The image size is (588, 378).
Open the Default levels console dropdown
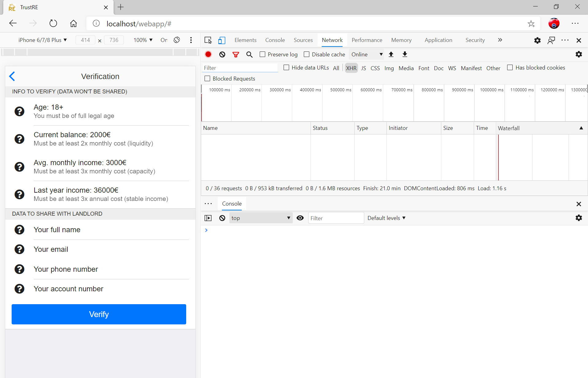[386, 218]
